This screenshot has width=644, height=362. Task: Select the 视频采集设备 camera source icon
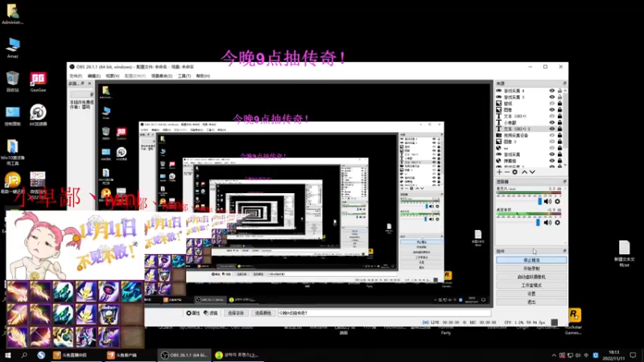(x=499, y=135)
